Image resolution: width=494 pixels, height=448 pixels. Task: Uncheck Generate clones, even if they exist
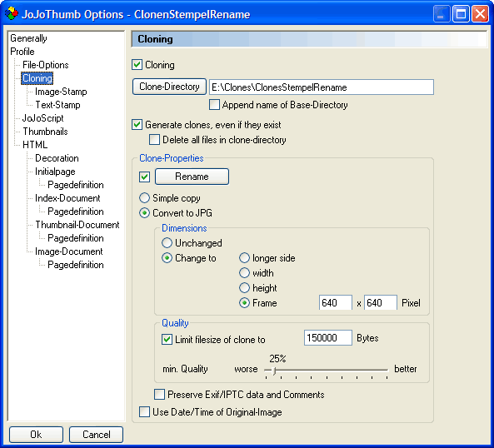(137, 125)
